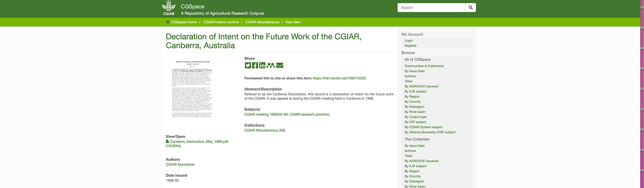Browse This Collection By Issue Date
Image resolution: width=644 pixels, height=188 pixels.
(x=414, y=146)
